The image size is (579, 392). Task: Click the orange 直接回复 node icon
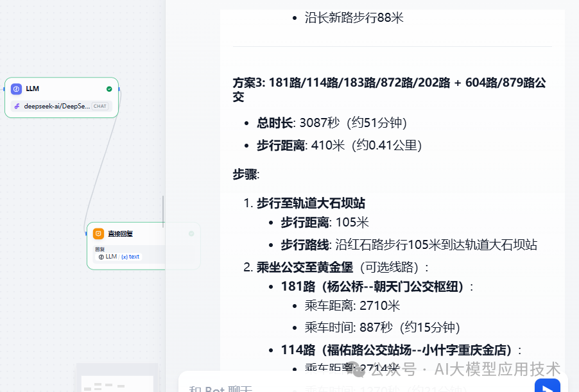[x=98, y=233]
